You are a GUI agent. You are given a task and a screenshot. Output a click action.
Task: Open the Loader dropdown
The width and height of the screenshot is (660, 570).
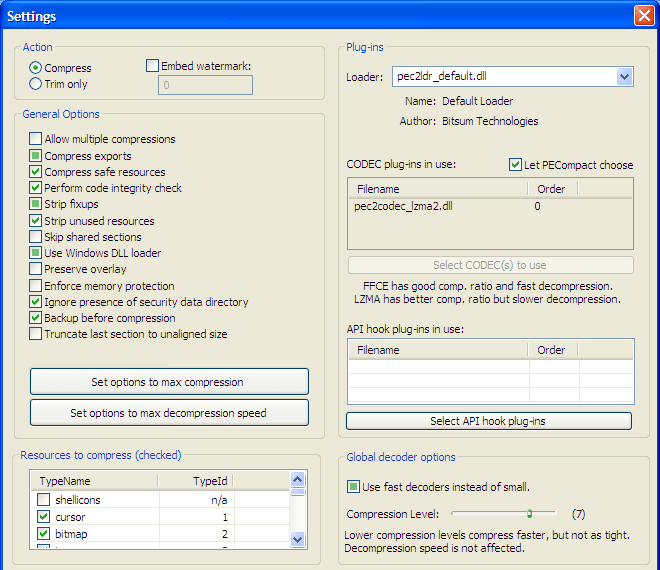(x=625, y=77)
